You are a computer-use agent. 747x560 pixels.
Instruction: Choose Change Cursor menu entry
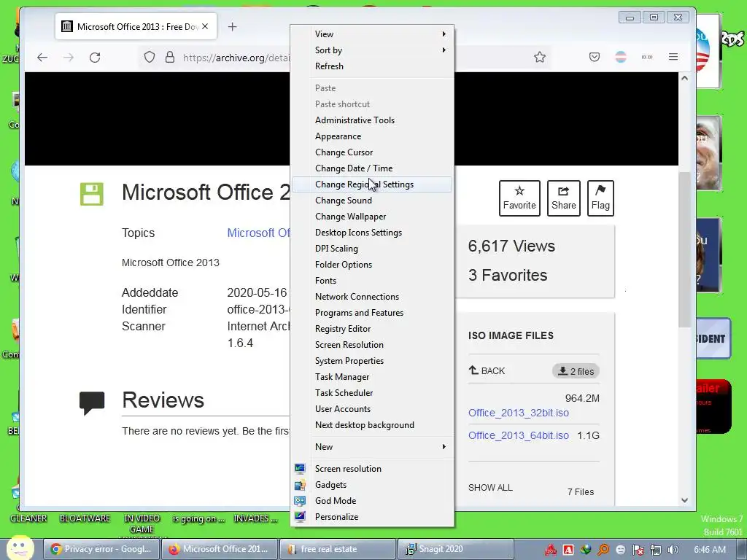371,152
